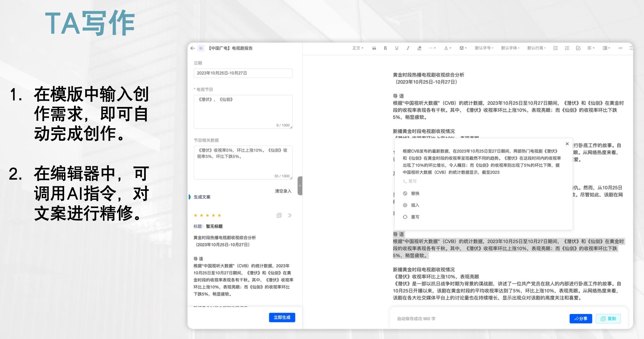Select the 生成文案 tab

(202, 197)
